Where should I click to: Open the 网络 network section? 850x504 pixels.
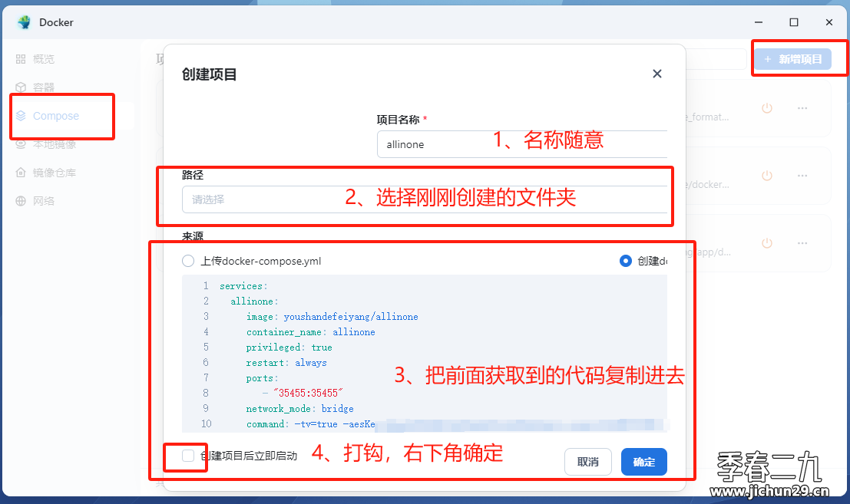(35, 201)
